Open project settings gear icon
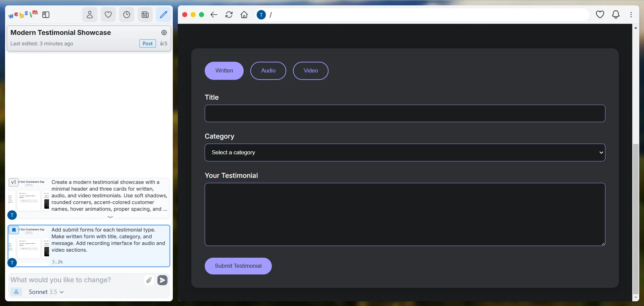 point(164,33)
